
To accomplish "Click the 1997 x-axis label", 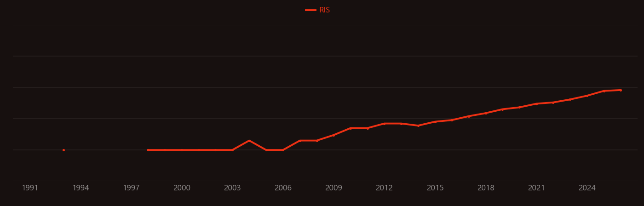I will pos(131,188).
